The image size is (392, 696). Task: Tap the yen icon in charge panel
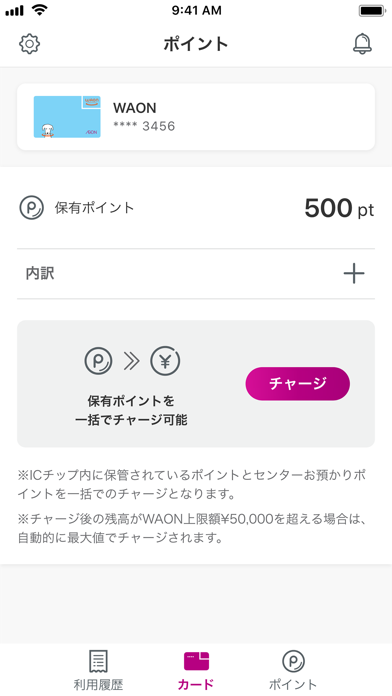click(165, 361)
